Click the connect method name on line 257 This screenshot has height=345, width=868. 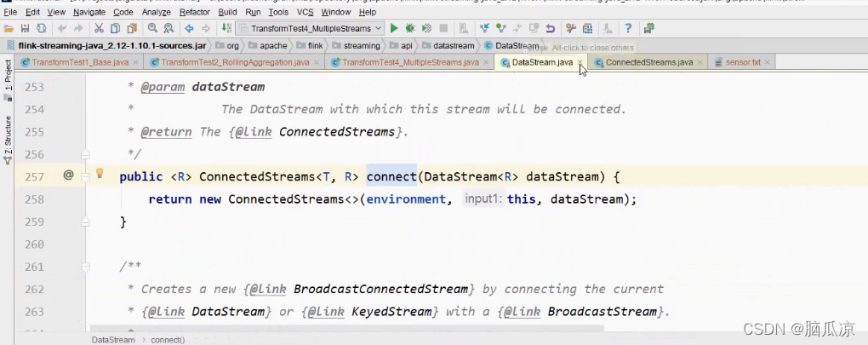pos(391,176)
